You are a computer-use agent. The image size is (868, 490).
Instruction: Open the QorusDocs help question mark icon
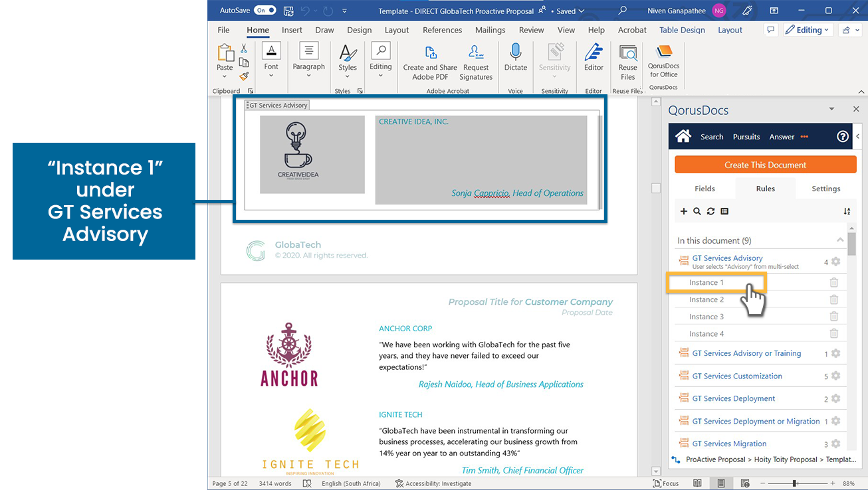[x=843, y=136]
